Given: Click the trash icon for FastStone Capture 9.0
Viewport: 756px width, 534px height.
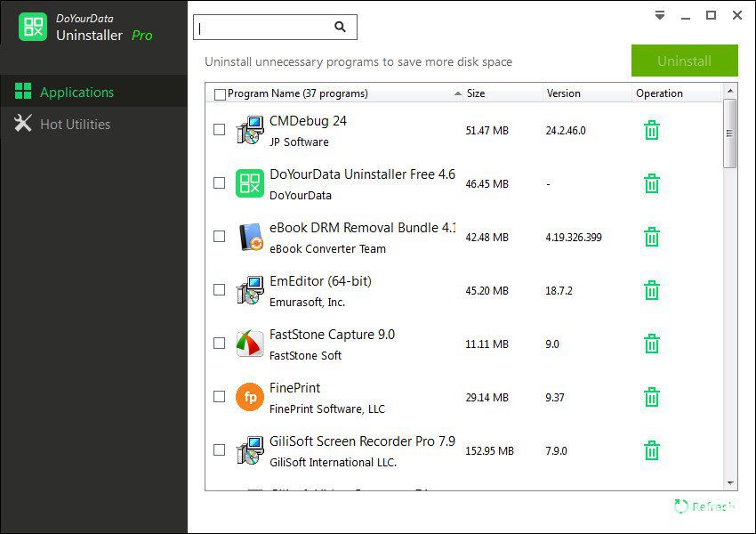Looking at the screenshot, I should [x=651, y=344].
